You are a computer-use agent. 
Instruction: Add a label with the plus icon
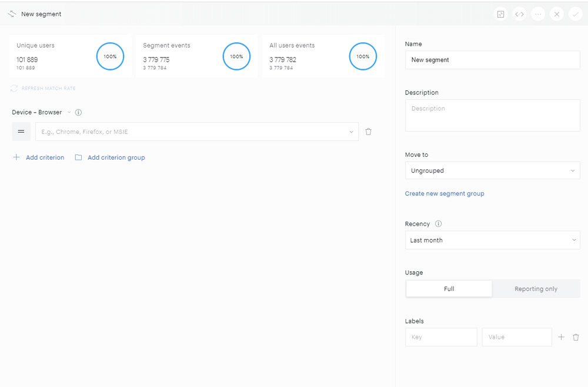(561, 337)
